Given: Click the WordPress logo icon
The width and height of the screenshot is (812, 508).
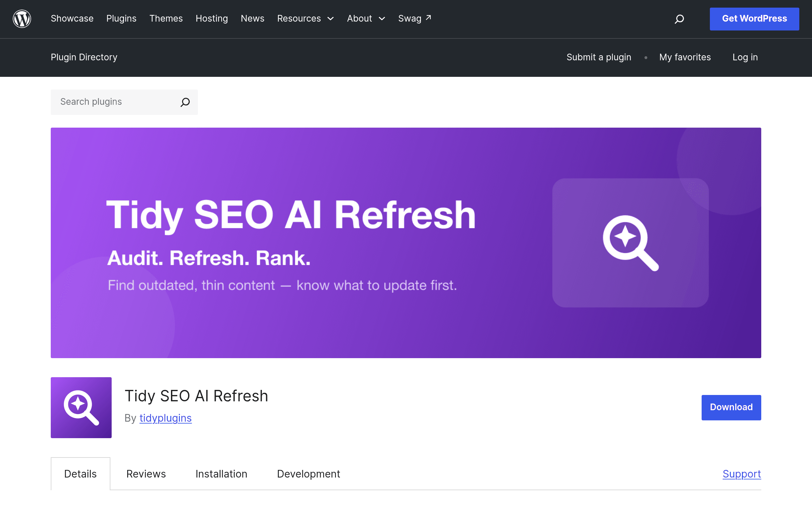Looking at the screenshot, I should pos(22,19).
